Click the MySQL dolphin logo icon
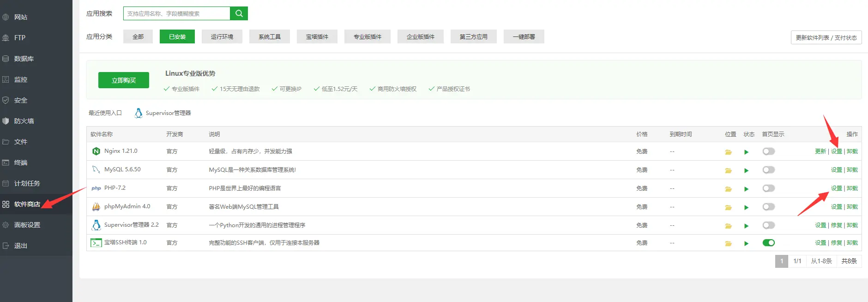The image size is (868, 302). click(96, 169)
